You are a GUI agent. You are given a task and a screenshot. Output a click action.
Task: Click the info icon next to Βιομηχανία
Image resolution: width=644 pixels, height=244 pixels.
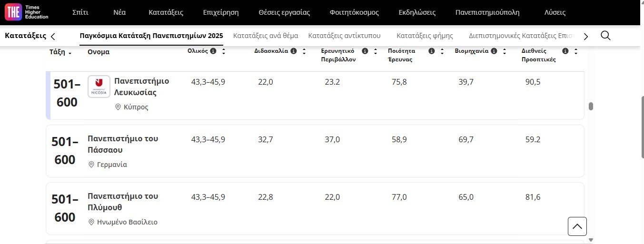(x=494, y=51)
